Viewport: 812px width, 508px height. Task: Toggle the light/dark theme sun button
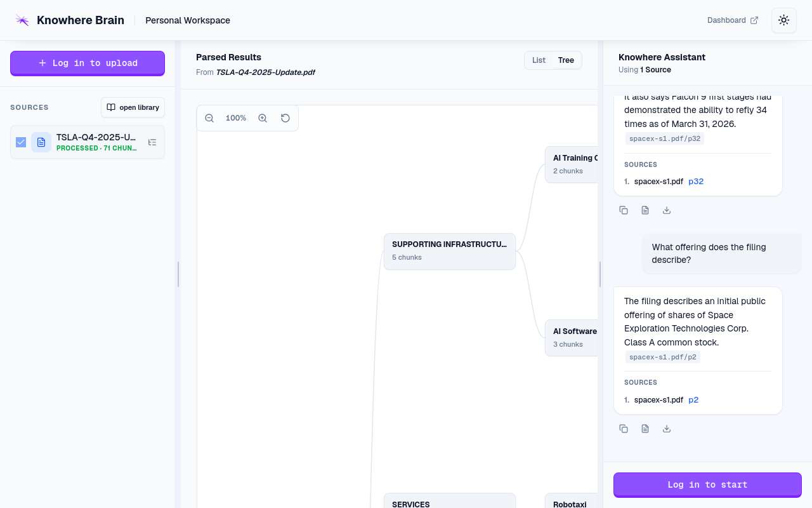784,20
